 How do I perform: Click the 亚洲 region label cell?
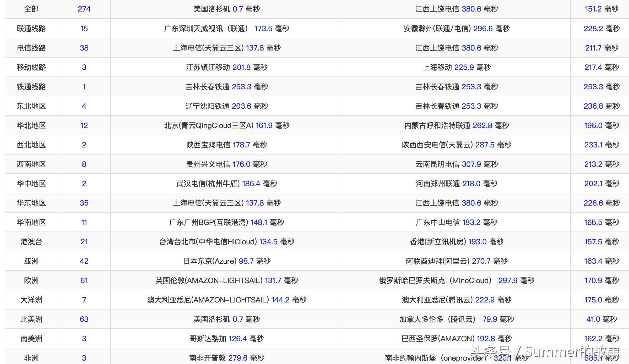tap(31, 261)
